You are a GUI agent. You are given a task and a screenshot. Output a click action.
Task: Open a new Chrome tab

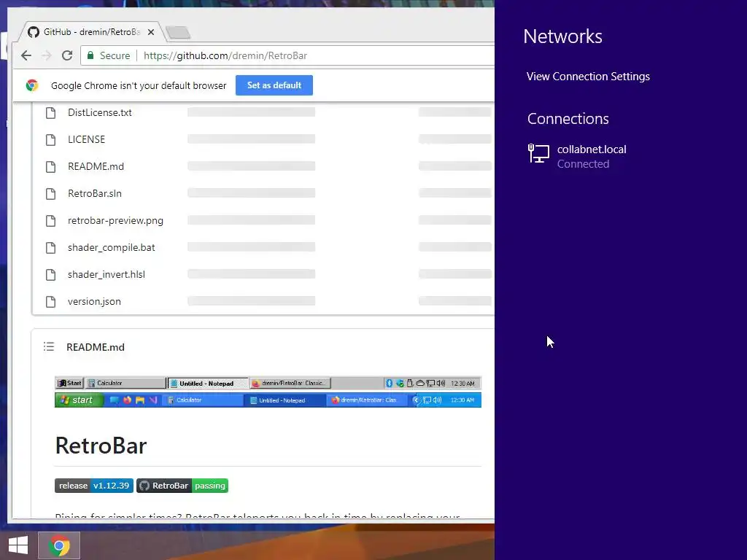pyautogui.click(x=179, y=32)
